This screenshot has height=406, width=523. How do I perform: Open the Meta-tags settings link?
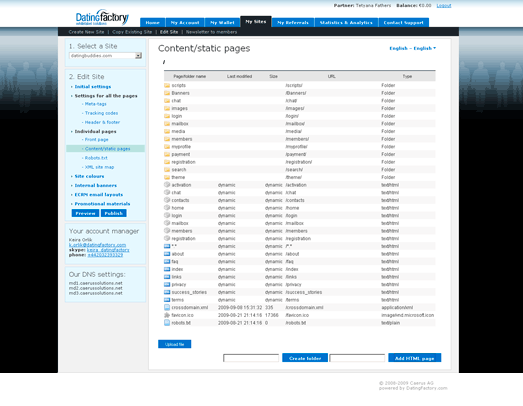[96, 104]
